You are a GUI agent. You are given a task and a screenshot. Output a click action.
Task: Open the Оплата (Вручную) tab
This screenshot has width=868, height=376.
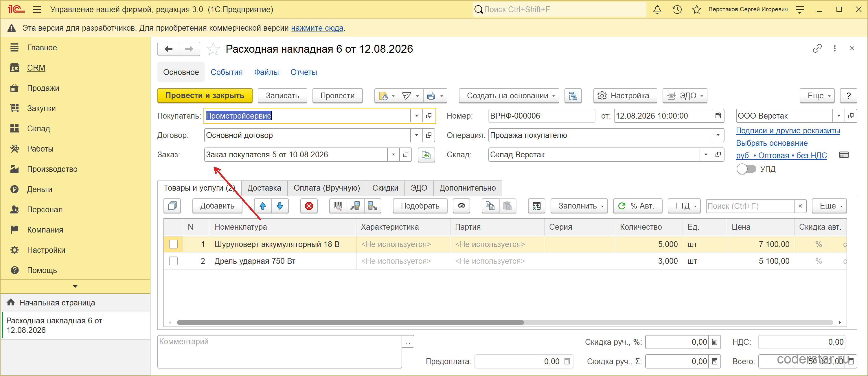(x=326, y=188)
